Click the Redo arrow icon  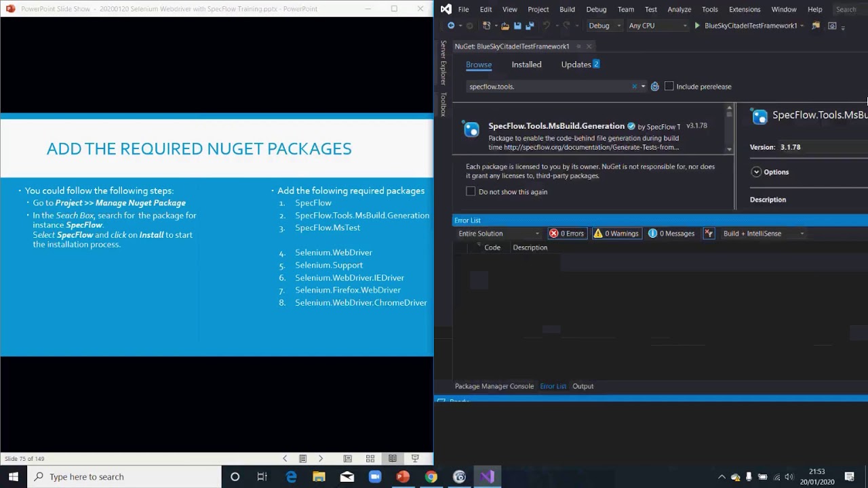coord(566,26)
